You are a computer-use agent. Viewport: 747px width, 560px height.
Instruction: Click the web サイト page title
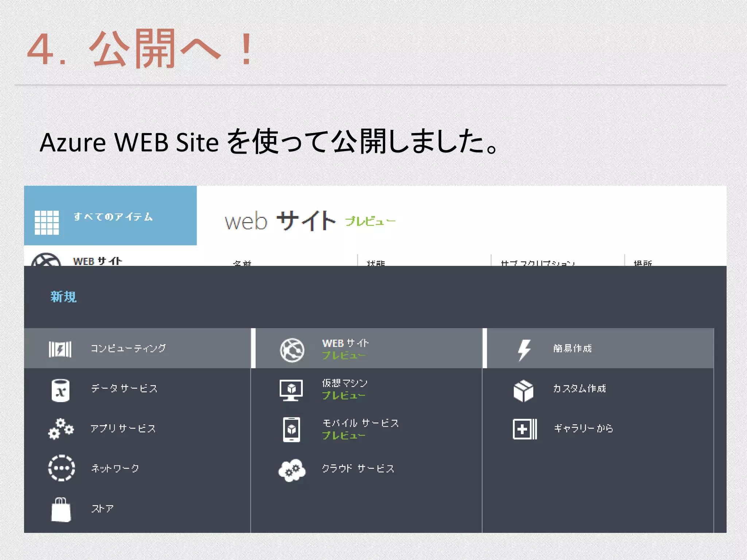[x=280, y=221]
